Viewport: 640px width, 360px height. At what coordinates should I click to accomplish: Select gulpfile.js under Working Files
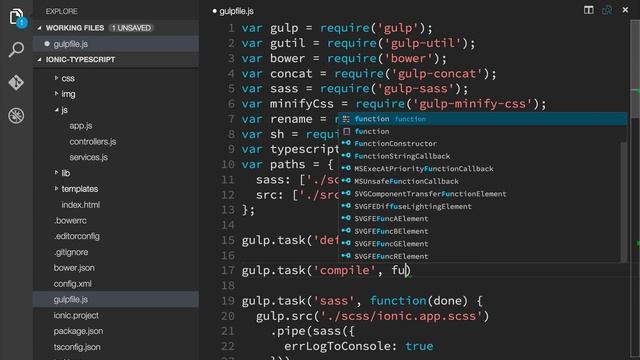pyautogui.click(x=116, y=44)
